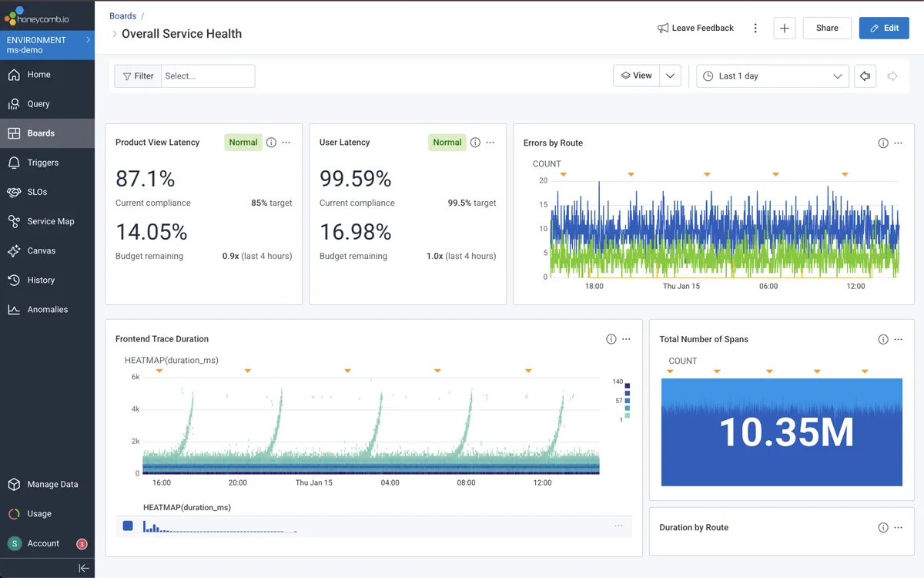
Task: Click the Filter button
Action: point(138,76)
